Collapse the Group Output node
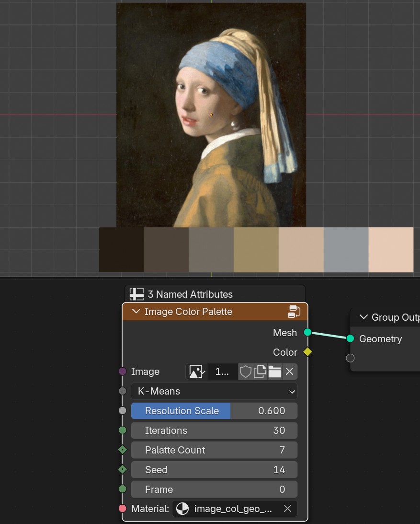The image size is (420, 524). click(x=363, y=317)
